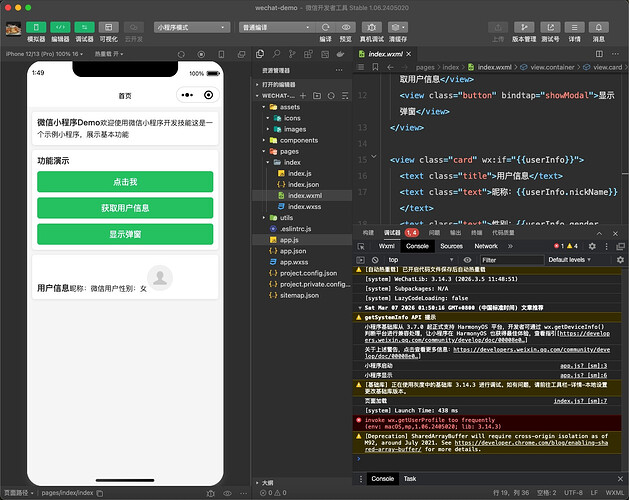
Task: Open the Default levels dropdown
Action: 569,260
